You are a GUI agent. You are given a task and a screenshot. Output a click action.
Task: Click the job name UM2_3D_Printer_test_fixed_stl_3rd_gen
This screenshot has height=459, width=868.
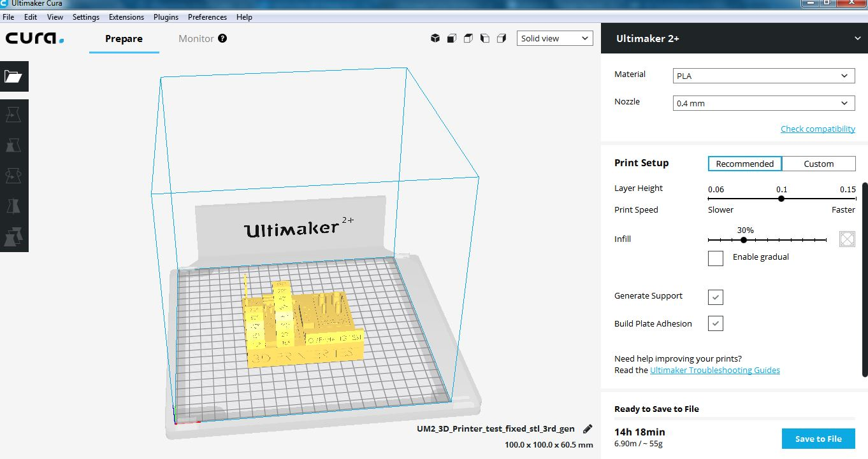coord(496,428)
